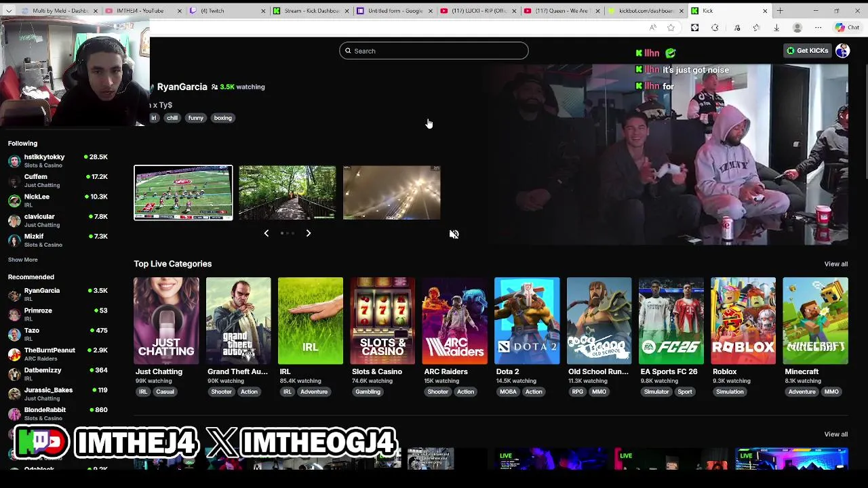Open Tazo's avatar in Recommended list
Image resolution: width=868 pixels, height=488 pixels.
tap(14, 334)
